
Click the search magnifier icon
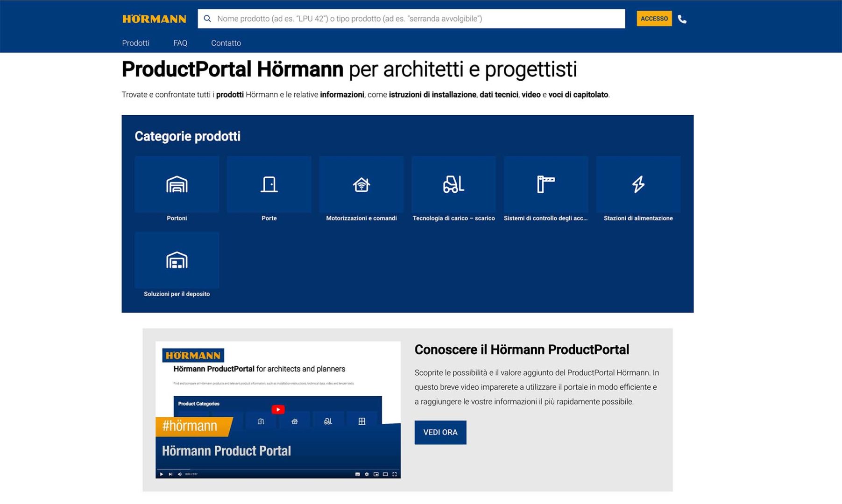(x=207, y=19)
